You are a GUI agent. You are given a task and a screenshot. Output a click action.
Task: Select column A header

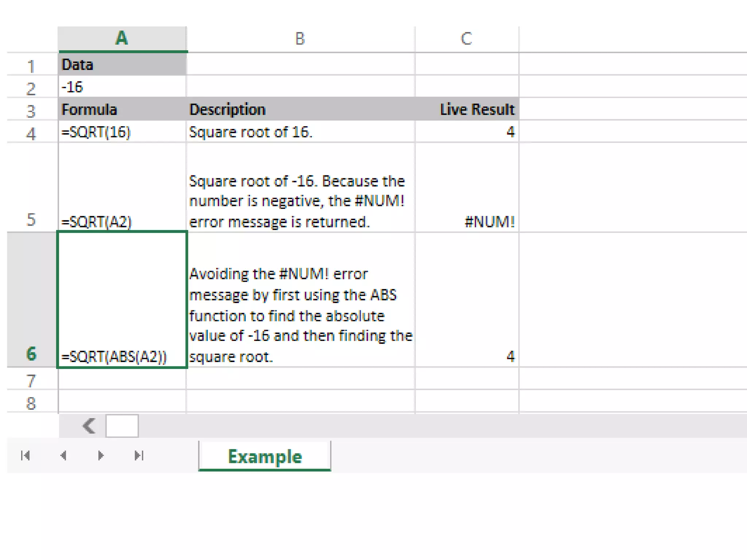[x=122, y=38]
